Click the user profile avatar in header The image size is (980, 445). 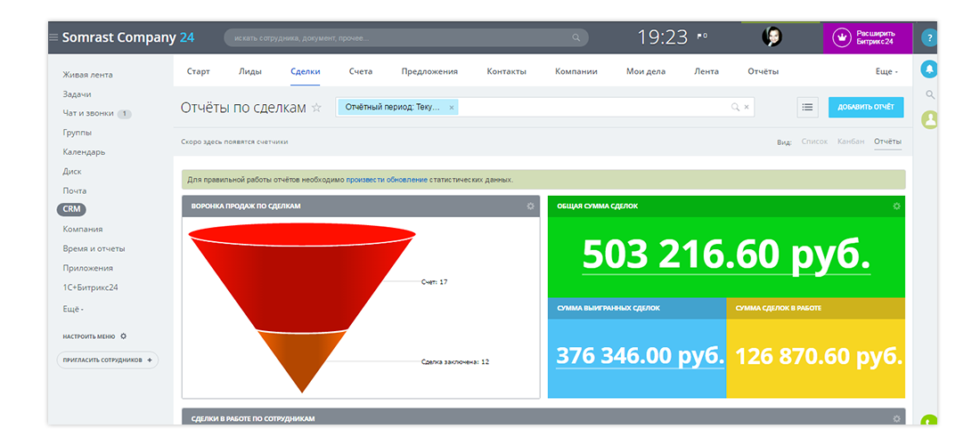click(x=772, y=37)
